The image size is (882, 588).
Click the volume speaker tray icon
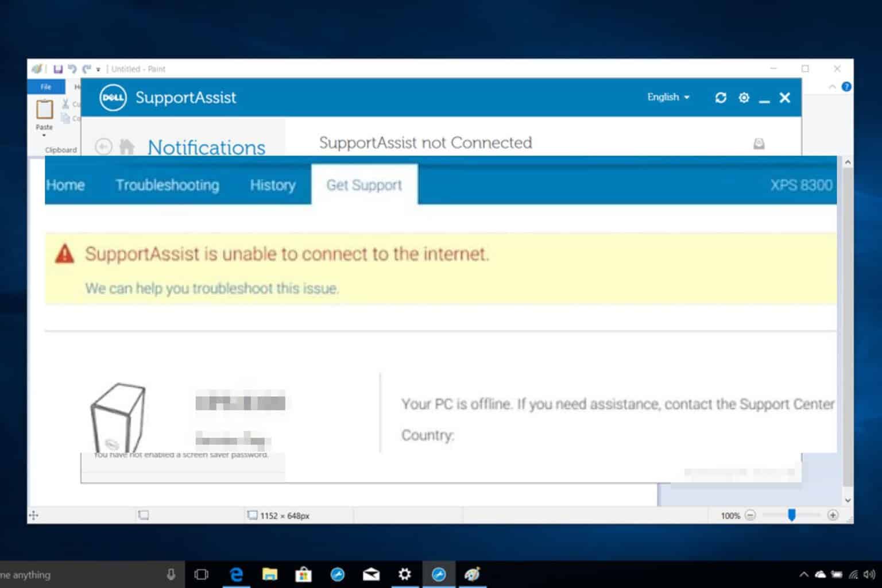pyautogui.click(x=869, y=574)
